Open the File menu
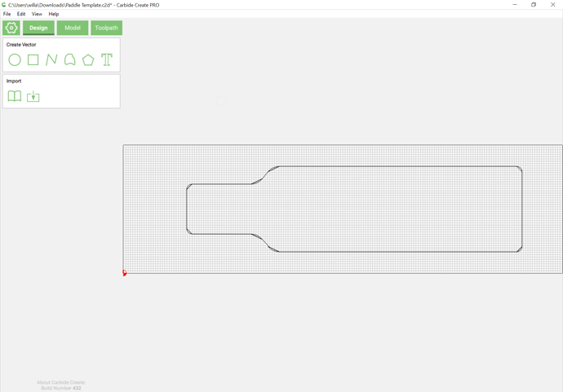Screen dimensions: 563x392 pos(7,14)
